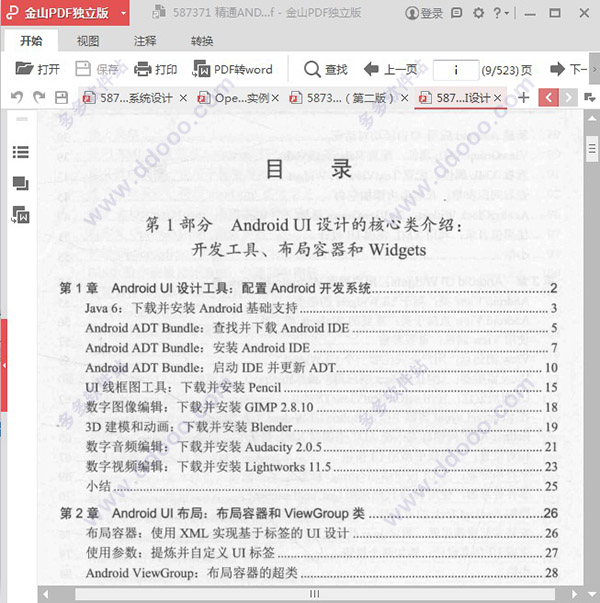Collapse the sidebar with top dash handle

point(22,119)
